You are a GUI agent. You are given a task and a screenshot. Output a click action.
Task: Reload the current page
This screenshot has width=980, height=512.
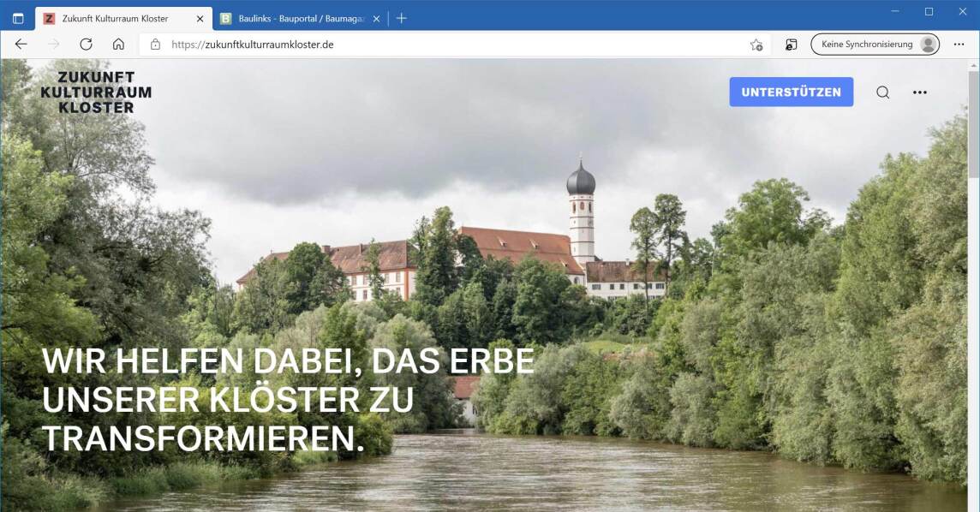pyautogui.click(x=87, y=45)
